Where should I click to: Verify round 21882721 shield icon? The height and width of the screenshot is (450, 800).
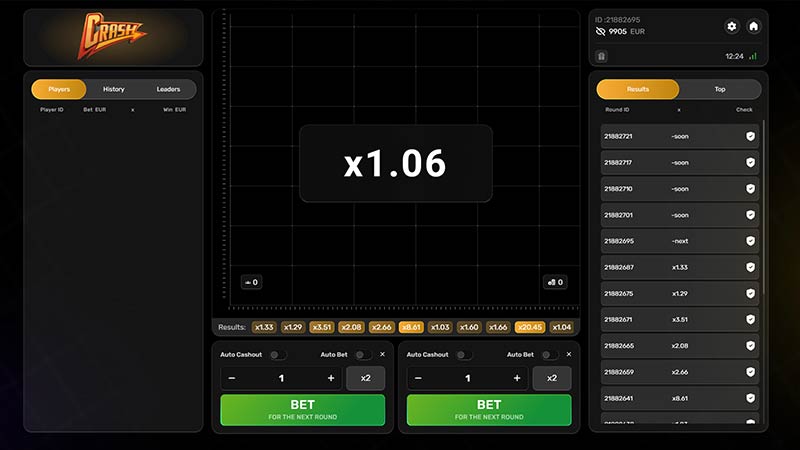tap(751, 136)
